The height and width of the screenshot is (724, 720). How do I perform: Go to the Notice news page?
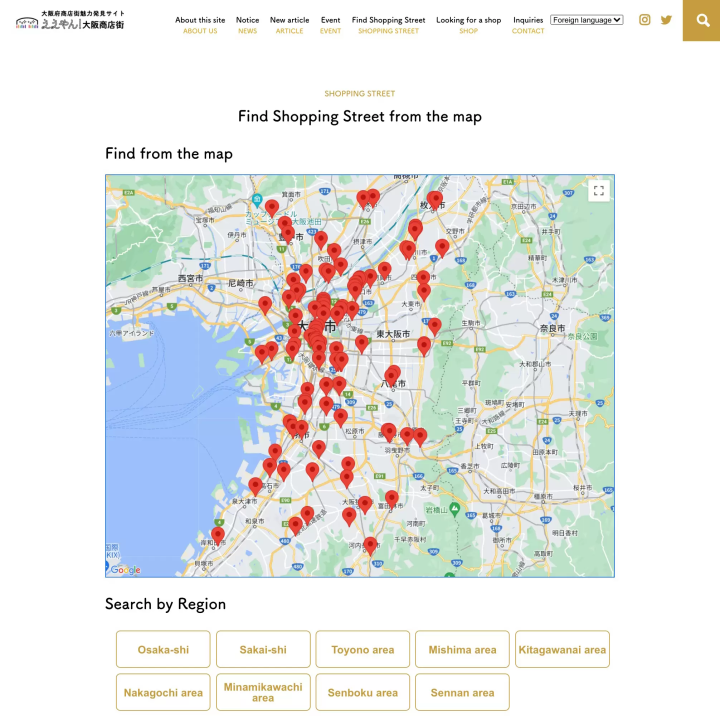(247, 24)
